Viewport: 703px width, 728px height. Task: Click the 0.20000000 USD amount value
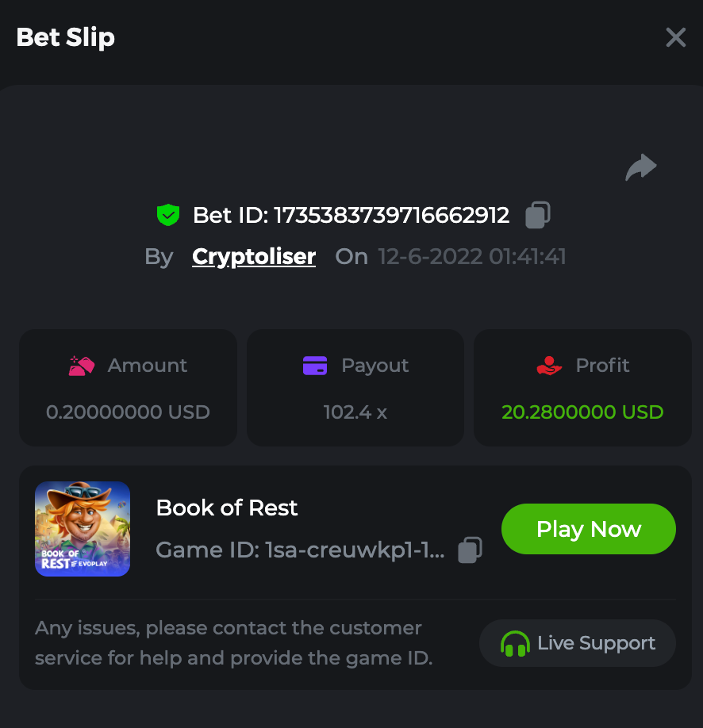pyautogui.click(x=128, y=412)
